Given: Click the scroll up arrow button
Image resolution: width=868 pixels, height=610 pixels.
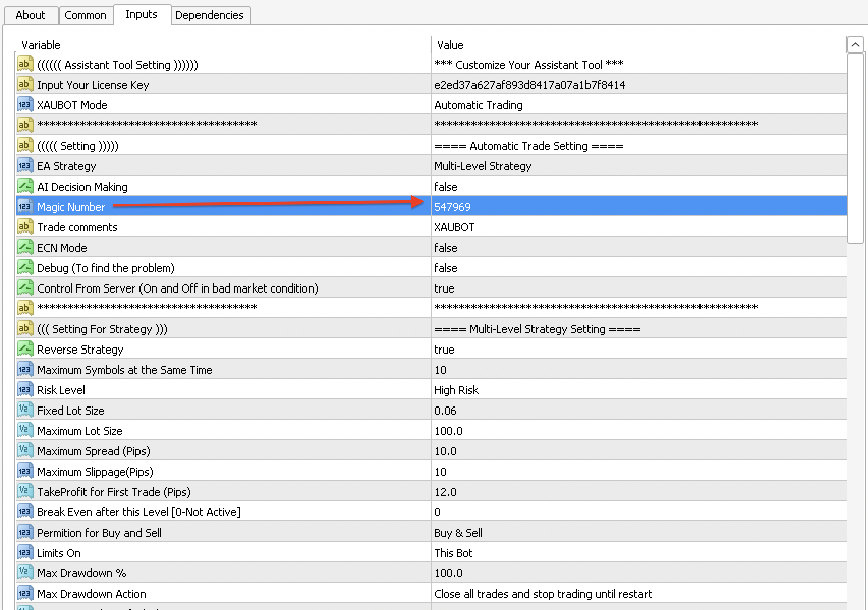Looking at the screenshot, I should pos(856,45).
